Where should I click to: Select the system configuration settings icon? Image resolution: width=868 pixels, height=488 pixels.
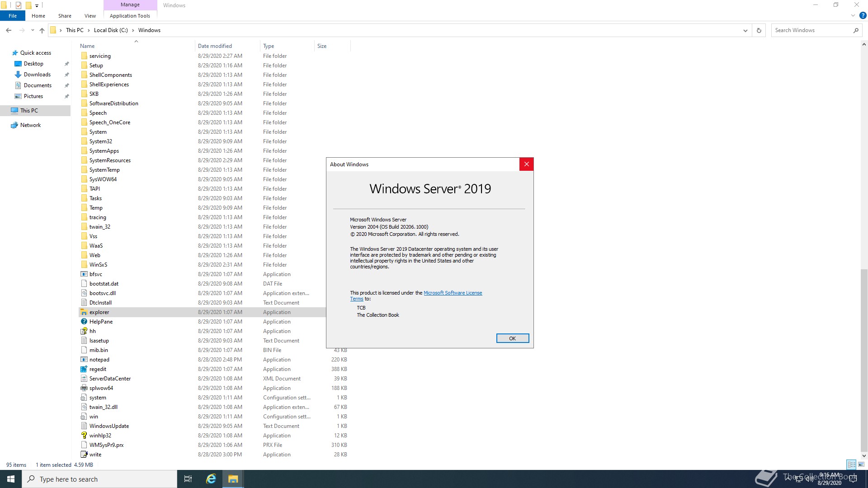(x=84, y=398)
